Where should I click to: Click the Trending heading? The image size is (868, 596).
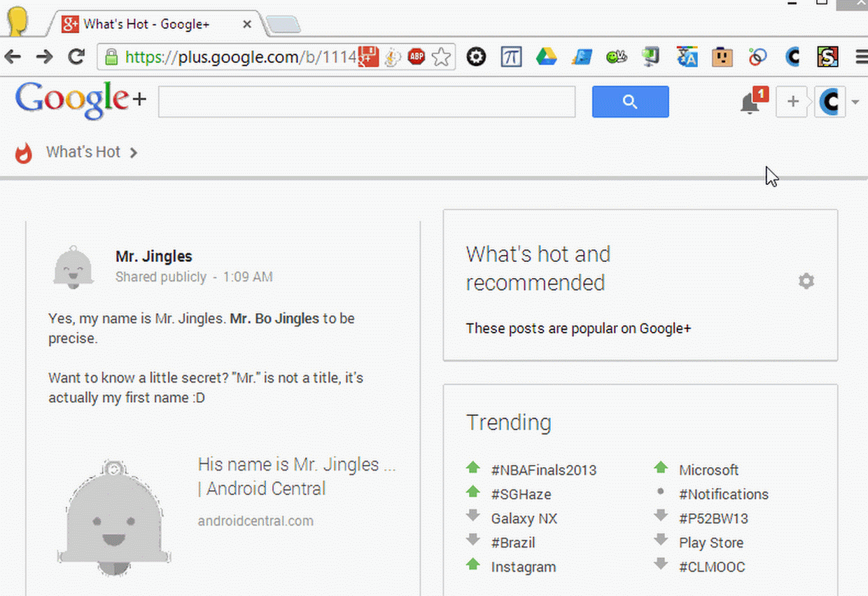point(509,422)
